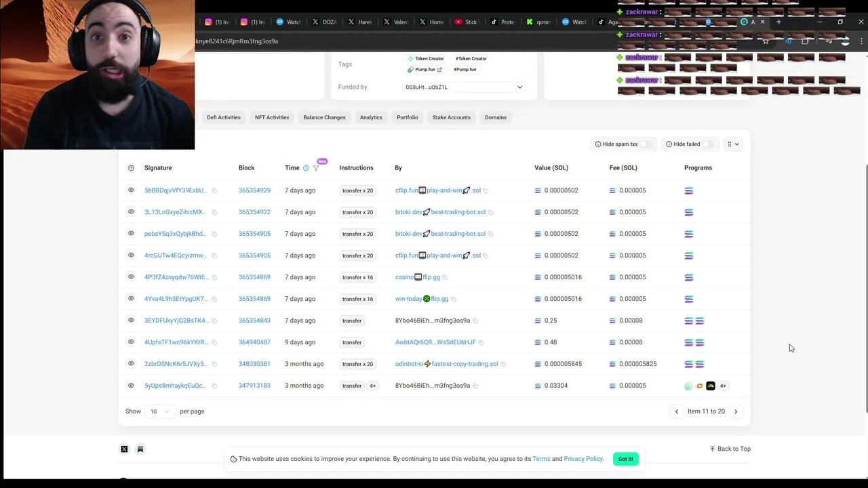Open the Stake Accounts tab
This screenshot has height=488, width=868.
coord(452,117)
